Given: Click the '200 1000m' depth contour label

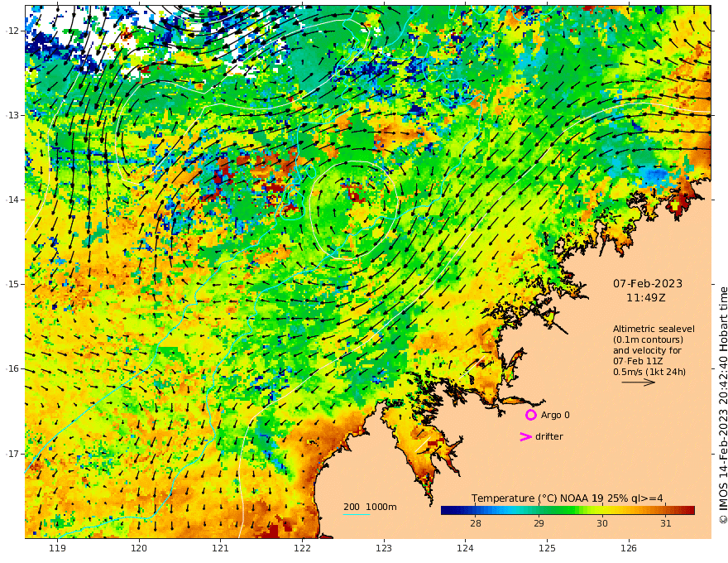Looking at the screenshot, I should coord(370,507).
